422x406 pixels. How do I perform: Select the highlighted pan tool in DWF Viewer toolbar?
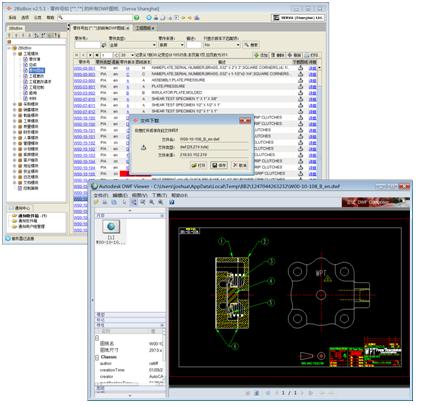pyautogui.click(x=133, y=202)
